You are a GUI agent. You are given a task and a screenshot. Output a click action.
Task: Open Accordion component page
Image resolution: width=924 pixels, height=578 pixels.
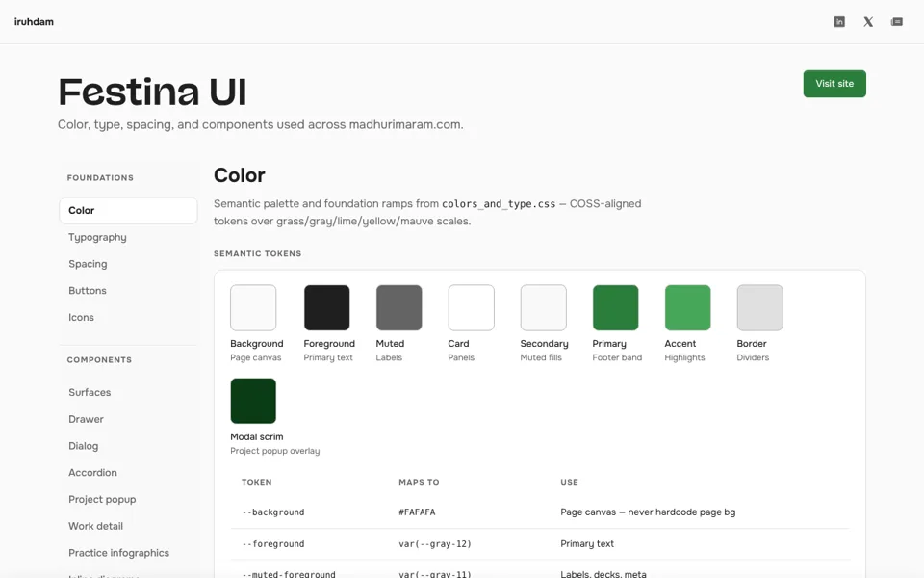[92, 472]
